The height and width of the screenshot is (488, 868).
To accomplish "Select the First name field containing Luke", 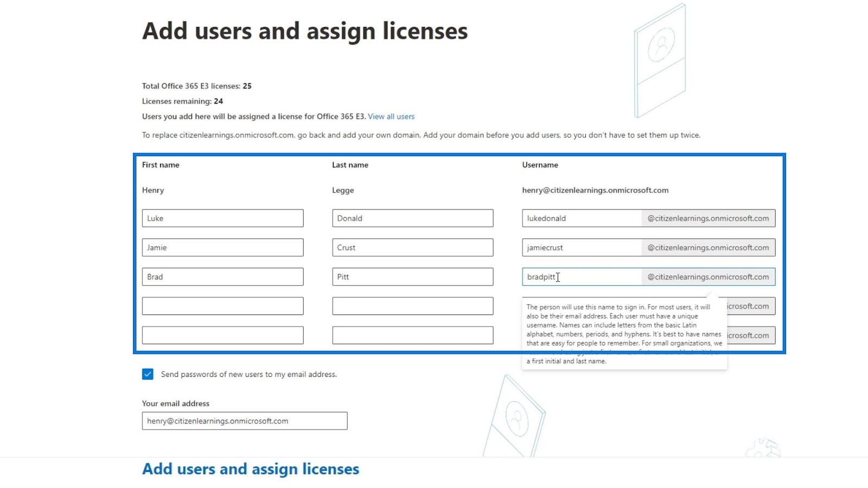I will [222, 219].
